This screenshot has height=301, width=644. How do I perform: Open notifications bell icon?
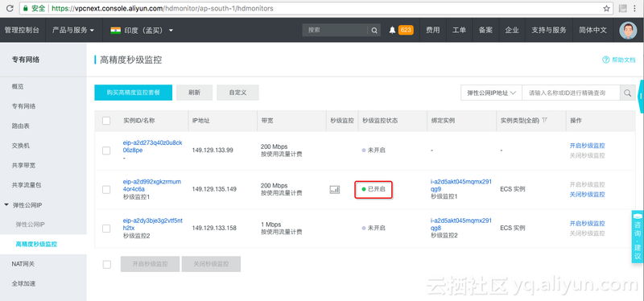click(392, 30)
